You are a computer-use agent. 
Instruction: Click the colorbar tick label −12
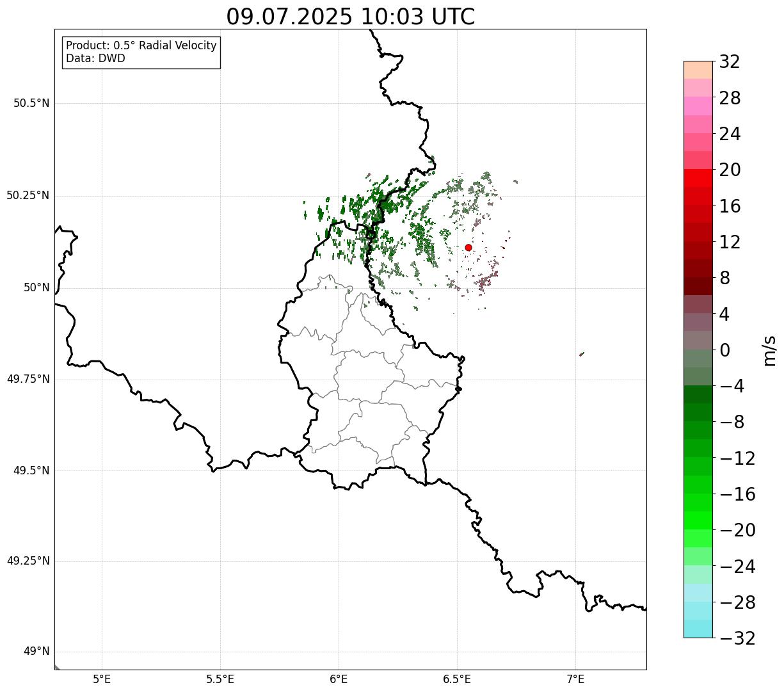[x=738, y=458]
